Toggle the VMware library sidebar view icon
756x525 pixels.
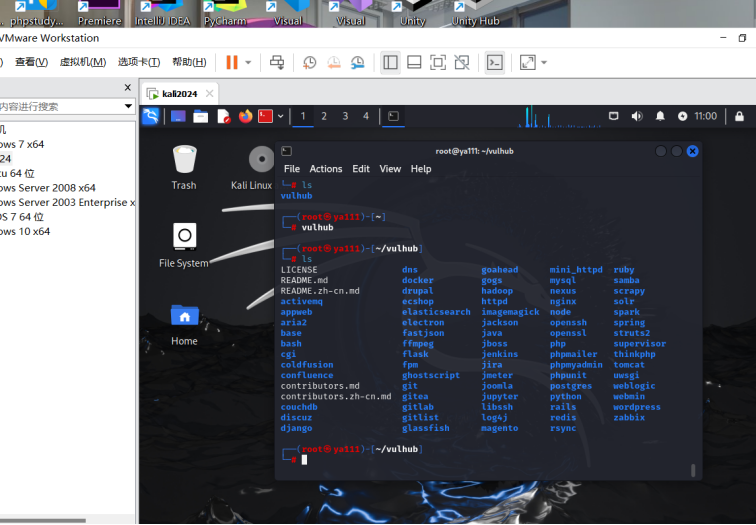click(x=391, y=62)
